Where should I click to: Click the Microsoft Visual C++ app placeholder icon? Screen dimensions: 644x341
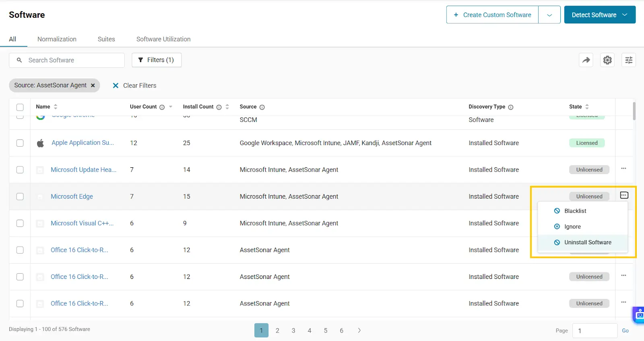coord(40,223)
